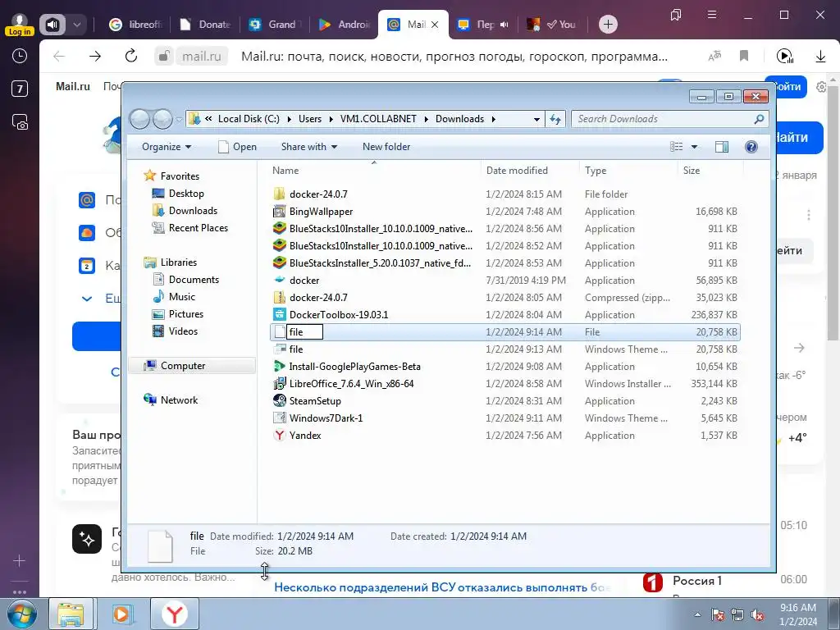The width and height of the screenshot is (840, 630).
Task: Select LibreOffice_7.6.4_Win_x86-64 installer
Action: click(x=504, y=384)
